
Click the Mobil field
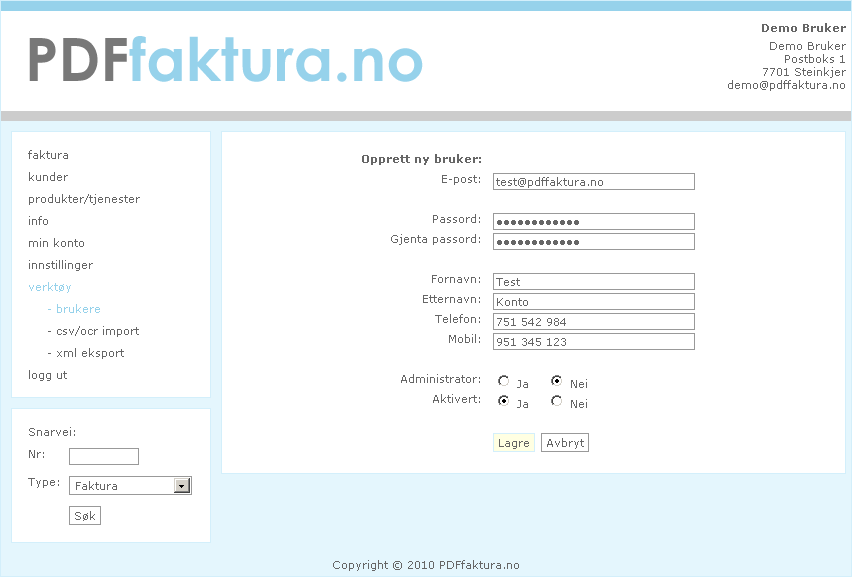pyautogui.click(x=593, y=342)
